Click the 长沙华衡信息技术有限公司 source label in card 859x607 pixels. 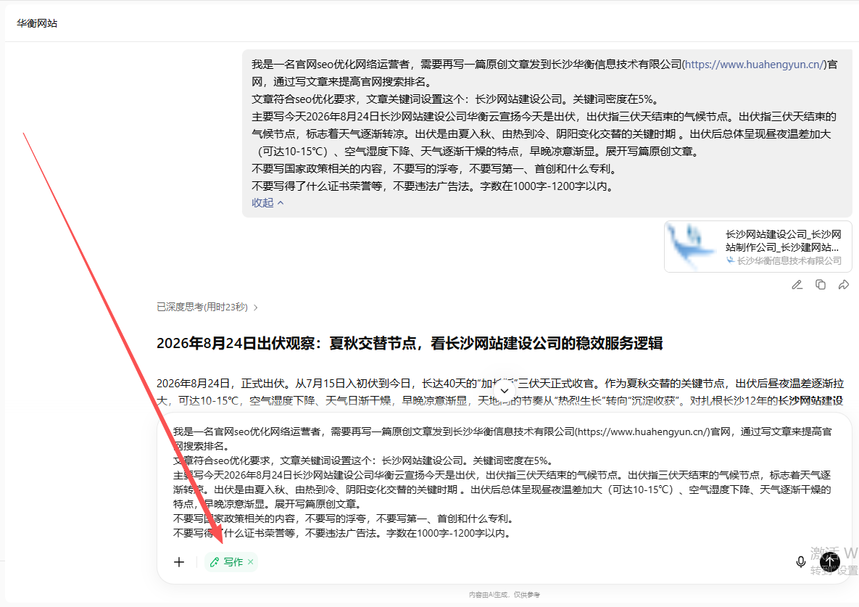click(784, 261)
